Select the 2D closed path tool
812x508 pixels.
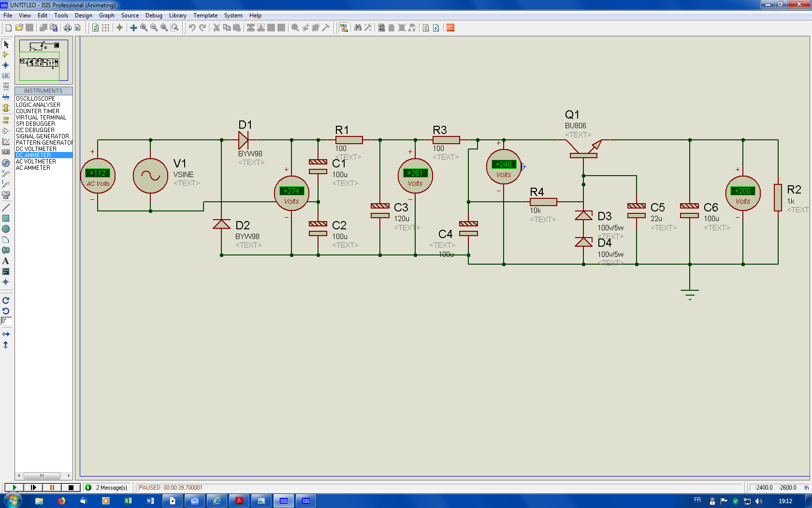(6, 250)
